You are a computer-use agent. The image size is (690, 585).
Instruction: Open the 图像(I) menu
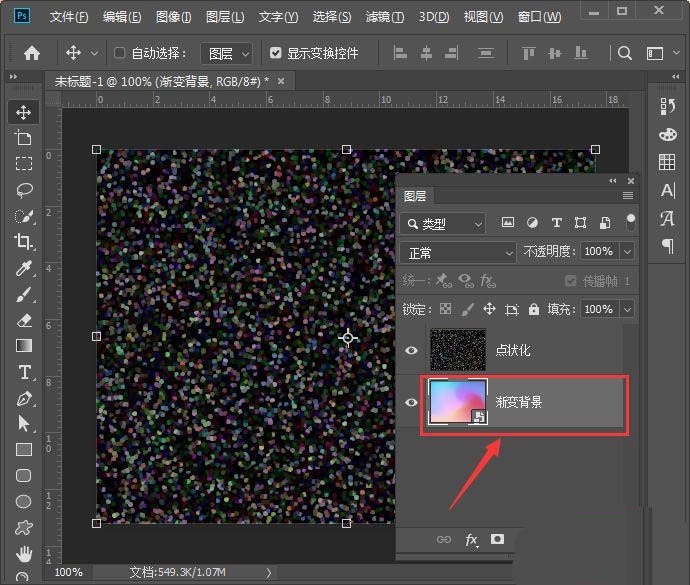[174, 17]
